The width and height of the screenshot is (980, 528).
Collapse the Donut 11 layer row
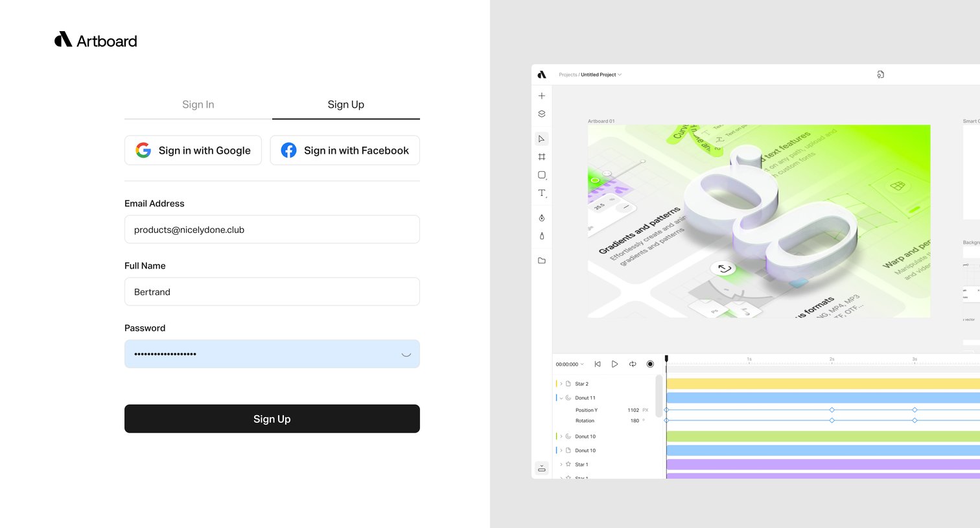(x=561, y=398)
